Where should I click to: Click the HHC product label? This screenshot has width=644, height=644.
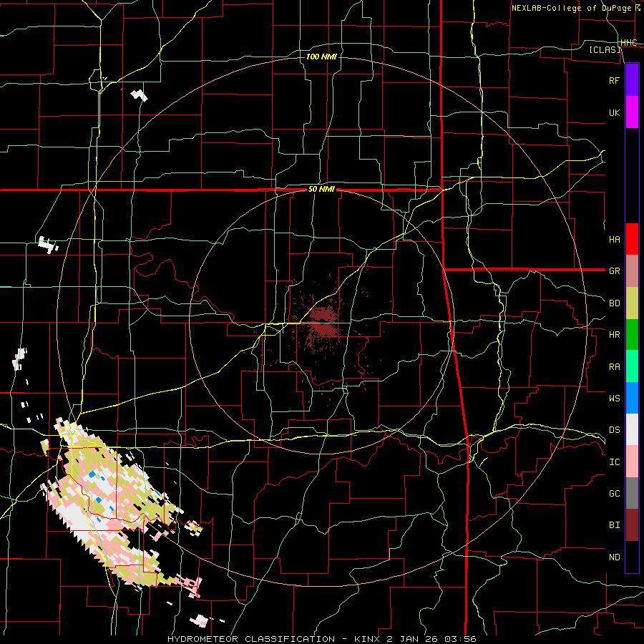(x=629, y=42)
